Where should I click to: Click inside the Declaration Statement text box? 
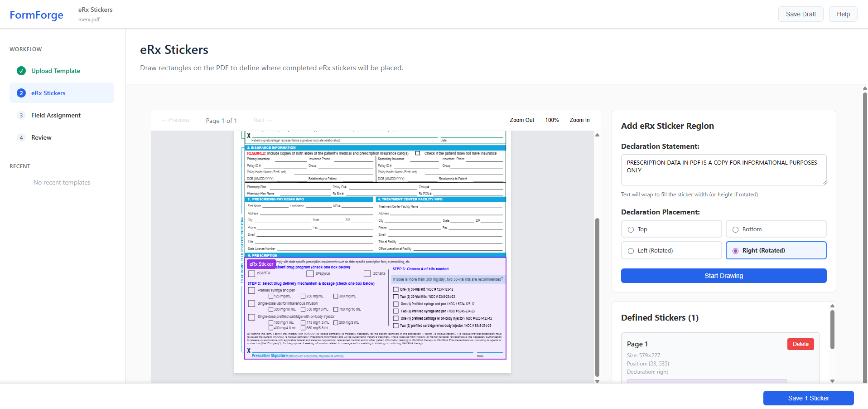(723, 170)
